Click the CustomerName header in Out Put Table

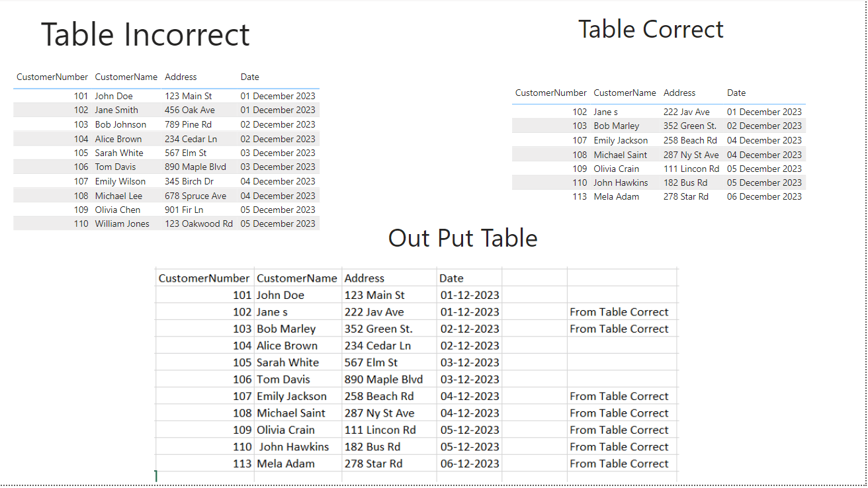coord(298,278)
